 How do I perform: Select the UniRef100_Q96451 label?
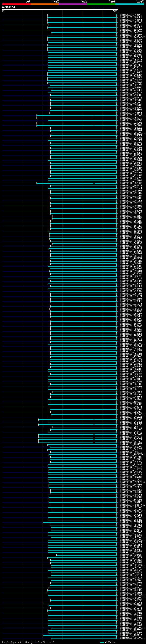tap(131, 52)
